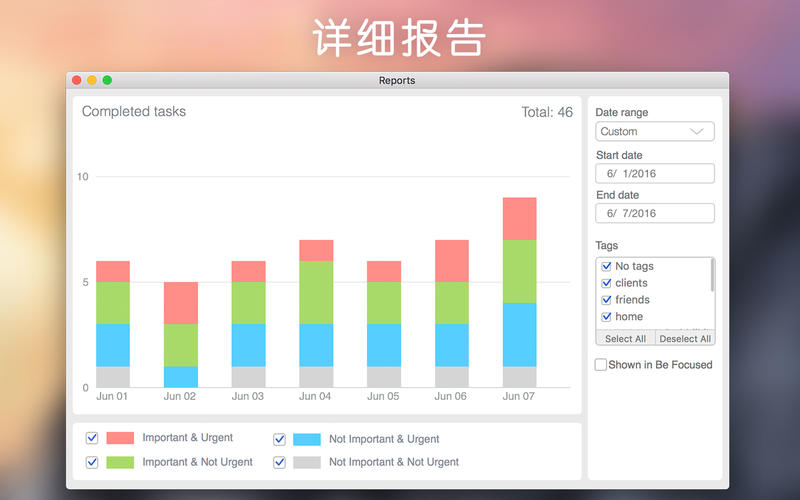Screen dimensions: 800x500
Task: Uncheck the No tags checkbox
Action: 606,266
